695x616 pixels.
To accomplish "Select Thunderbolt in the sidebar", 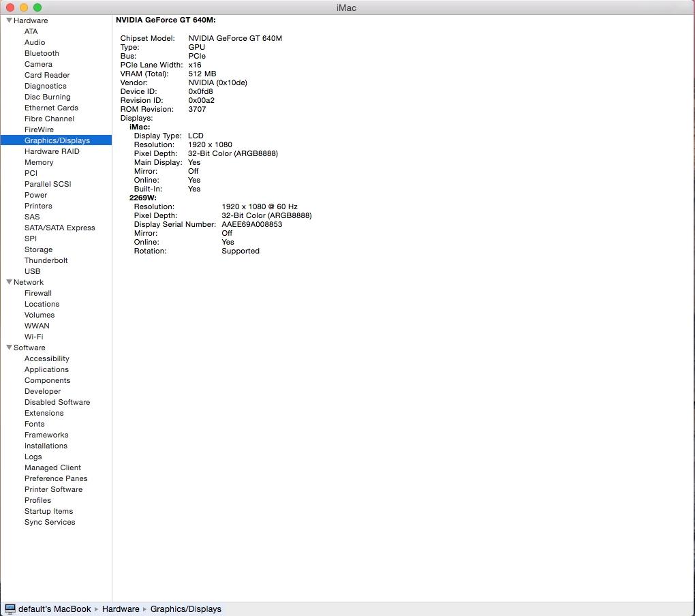I will coord(46,260).
